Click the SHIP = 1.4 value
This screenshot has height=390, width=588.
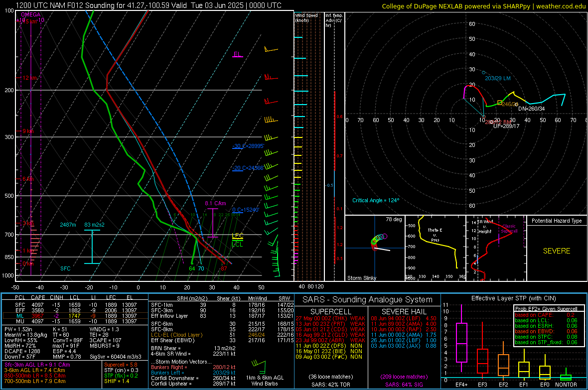117,382
